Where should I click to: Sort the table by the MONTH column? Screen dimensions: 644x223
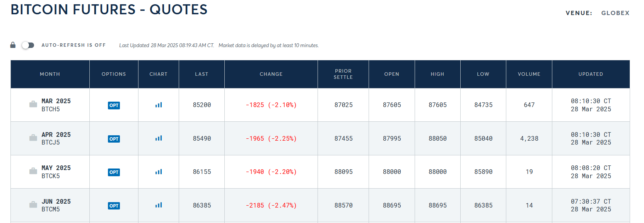tap(50, 74)
